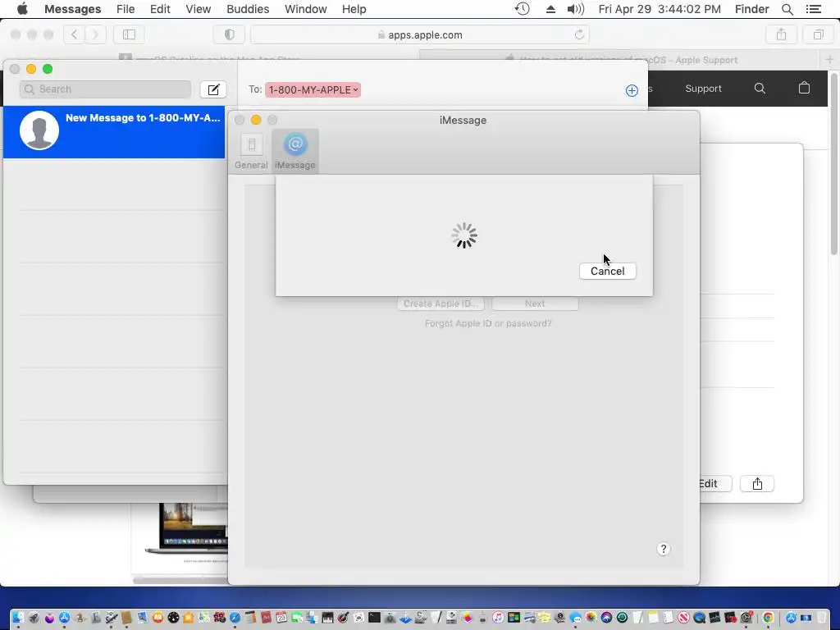Viewport: 840px width, 630px height.
Task: Open FaceTime from the Dock
Action: [297, 618]
